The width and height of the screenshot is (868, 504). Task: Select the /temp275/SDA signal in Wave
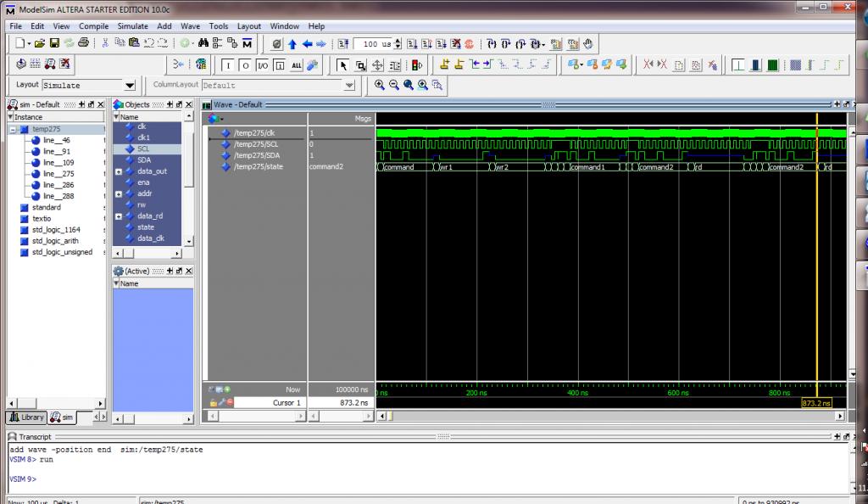pyautogui.click(x=254, y=155)
